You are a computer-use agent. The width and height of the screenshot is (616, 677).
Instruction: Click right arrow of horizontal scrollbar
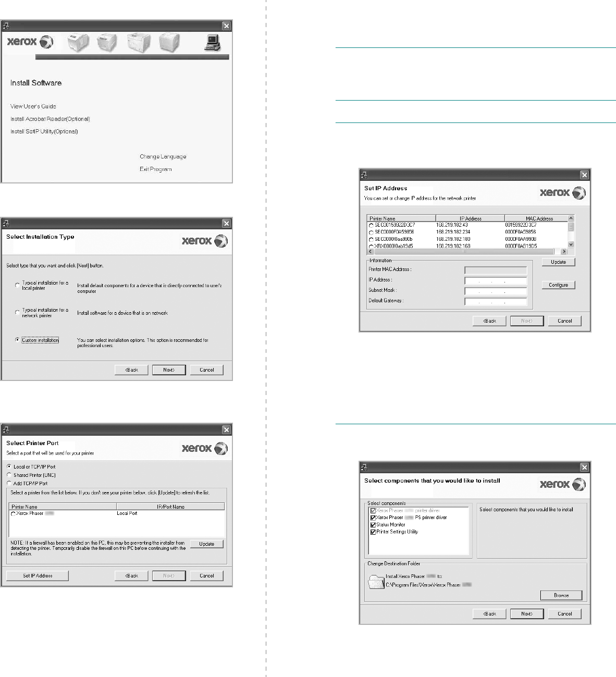point(563,252)
